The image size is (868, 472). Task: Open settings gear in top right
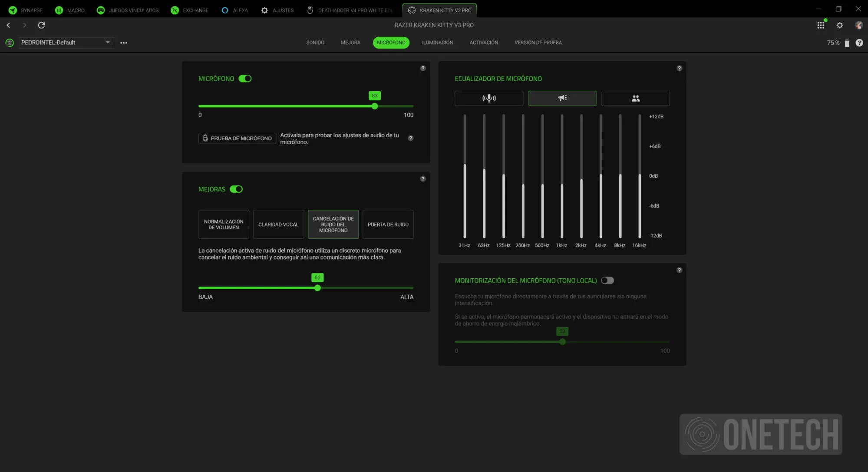tap(840, 25)
